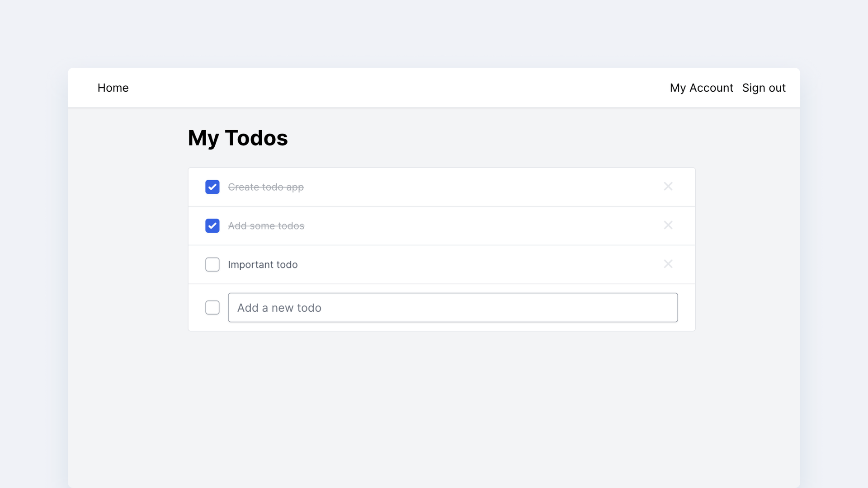The image size is (868, 488).
Task: Click the 'Create todo app' strikethrough label
Action: point(266,187)
